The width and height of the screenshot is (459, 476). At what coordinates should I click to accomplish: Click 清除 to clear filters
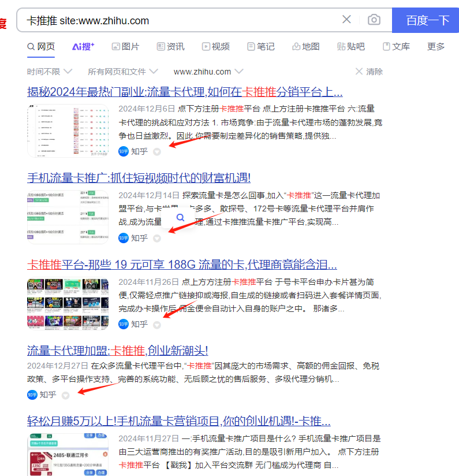tap(369, 72)
